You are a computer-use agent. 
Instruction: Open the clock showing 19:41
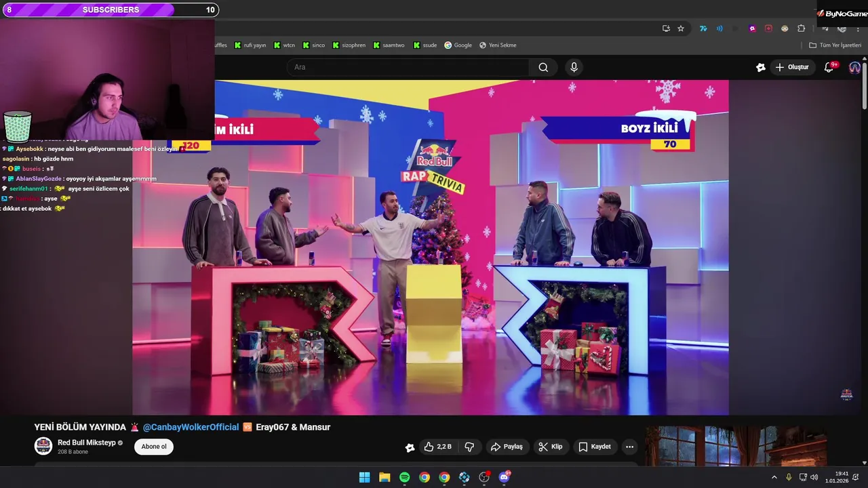pos(836,477)
